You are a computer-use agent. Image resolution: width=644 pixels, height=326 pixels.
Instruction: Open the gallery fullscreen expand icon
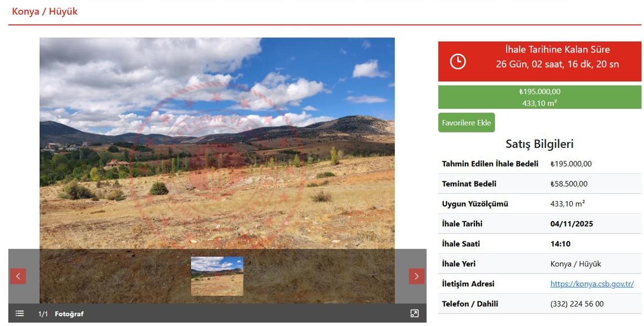click(x=414, y=314)
